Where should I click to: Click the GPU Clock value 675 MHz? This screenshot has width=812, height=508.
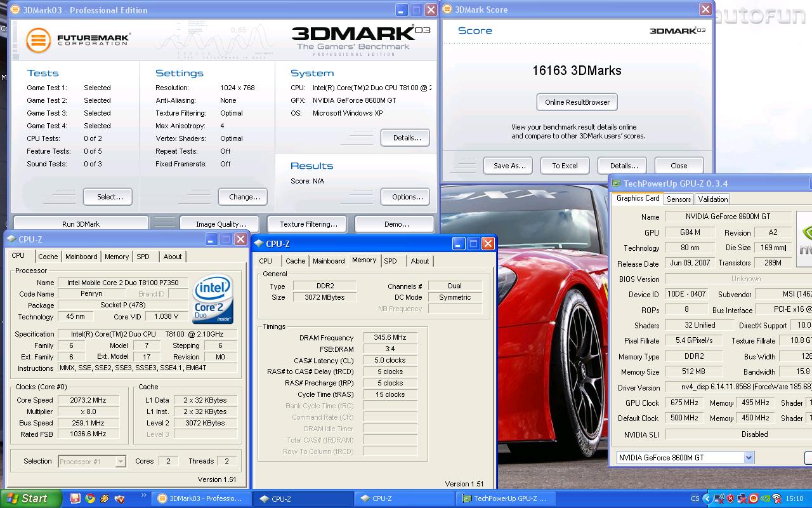(x=684, y=403)
